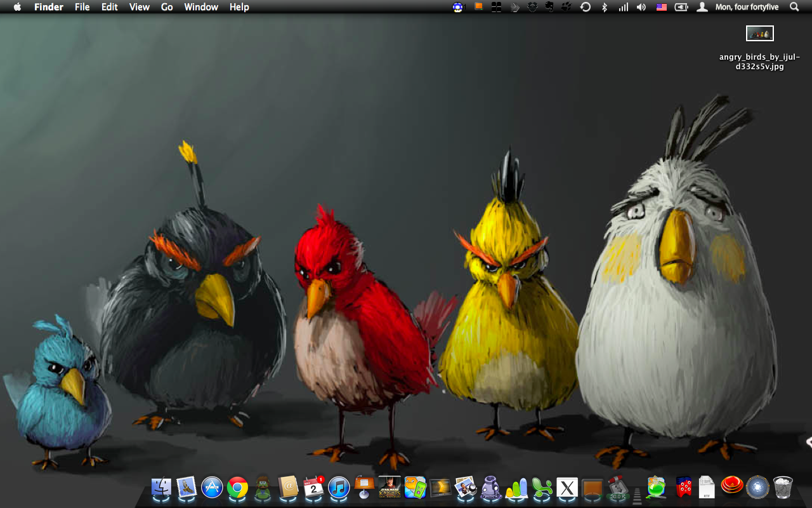Open Finder from the Dock
This screenshot has width=812, height=508.
click(x=161, y=487)
